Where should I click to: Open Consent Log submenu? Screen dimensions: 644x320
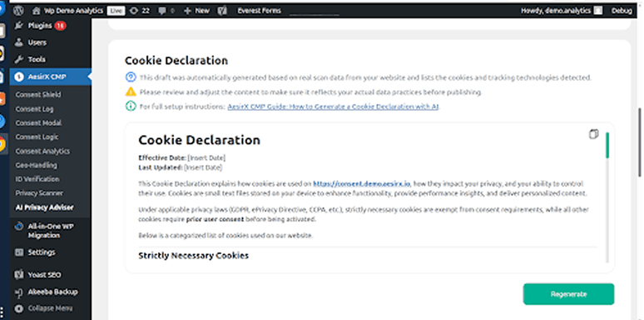(x=34, y=109)
